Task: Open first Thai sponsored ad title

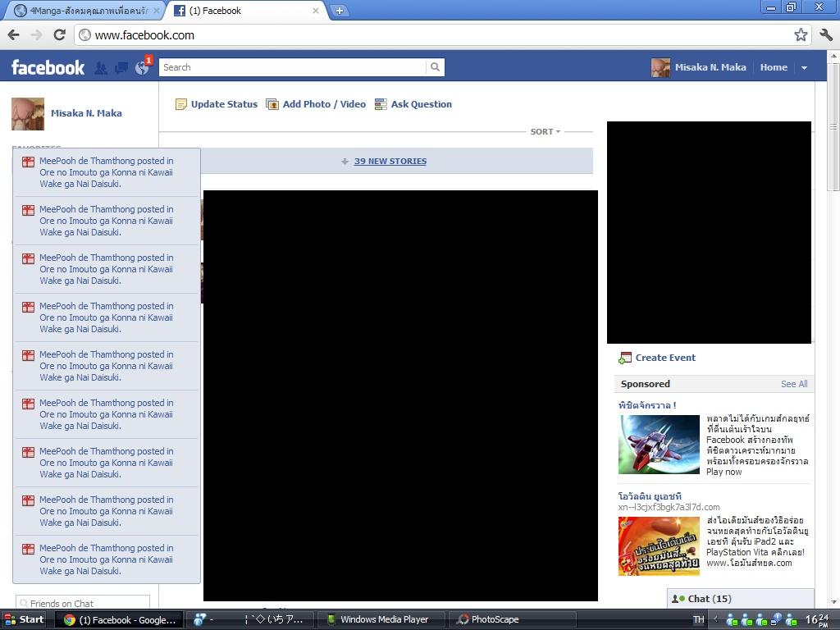Action: [647, 405]
